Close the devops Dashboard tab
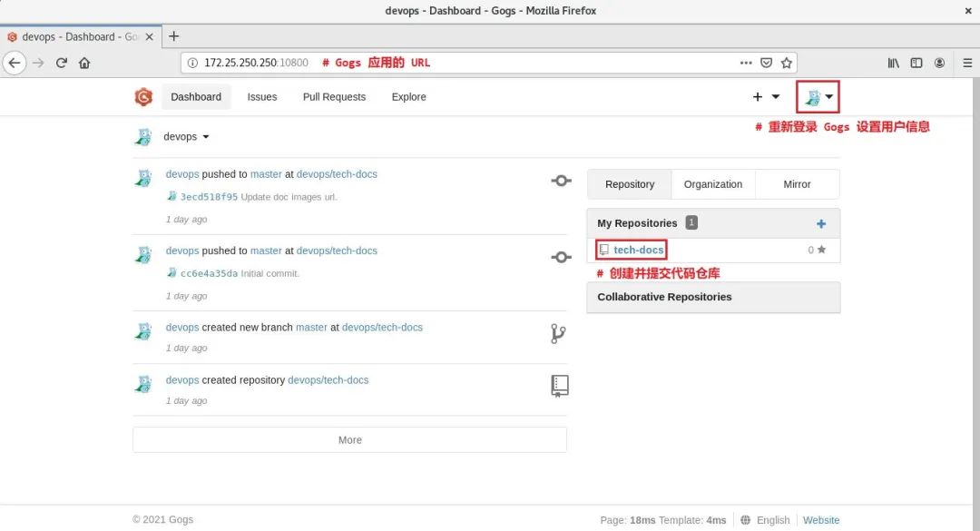 pyautogui.click(x=150, y=37)
